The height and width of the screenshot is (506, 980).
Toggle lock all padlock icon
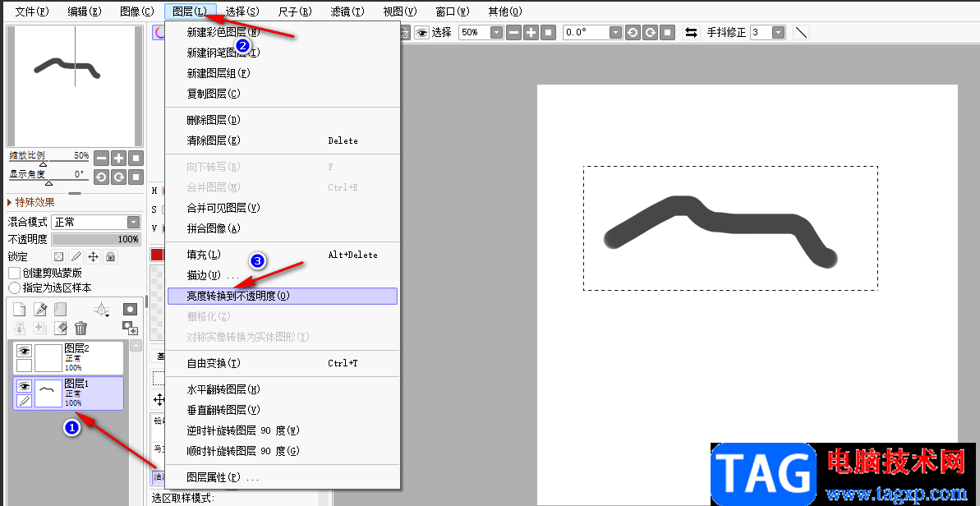(111, 257)
